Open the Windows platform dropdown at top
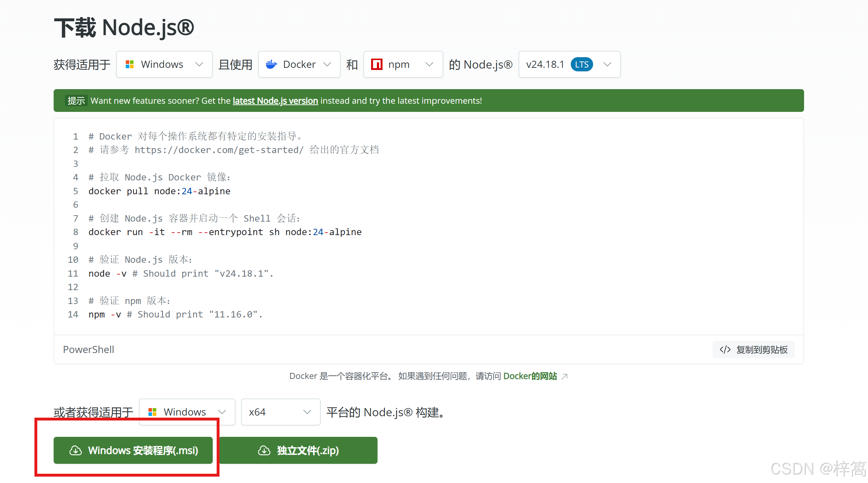The image size is (868, 483). pyautogui.click(x=164, y=64)
